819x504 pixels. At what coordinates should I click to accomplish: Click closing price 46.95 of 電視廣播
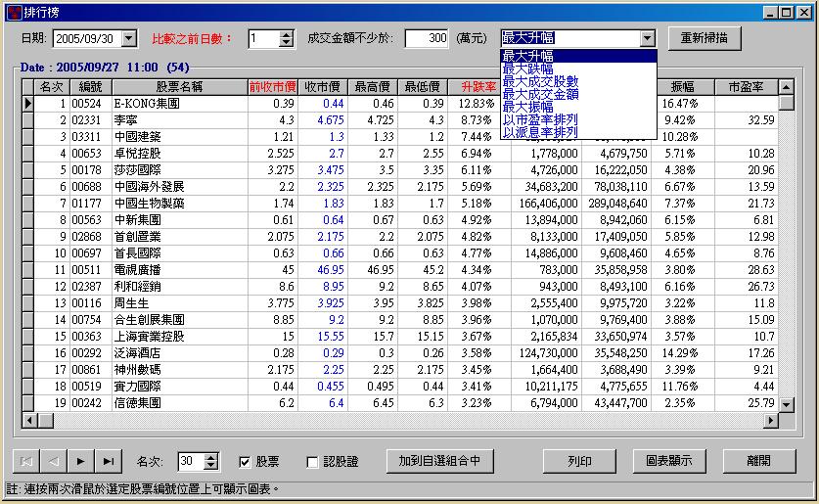[x=331, y=270]
